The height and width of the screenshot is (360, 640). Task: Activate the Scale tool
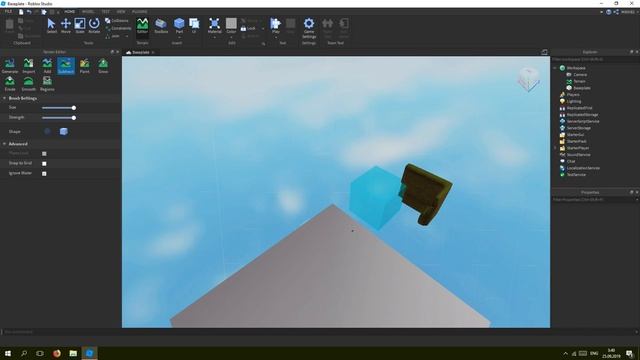(x=80, y=26)
